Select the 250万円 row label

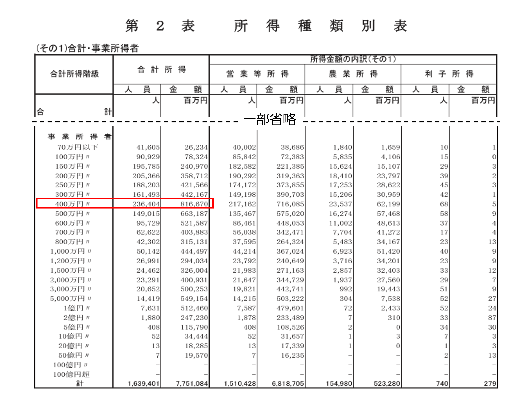click(72, 185)
